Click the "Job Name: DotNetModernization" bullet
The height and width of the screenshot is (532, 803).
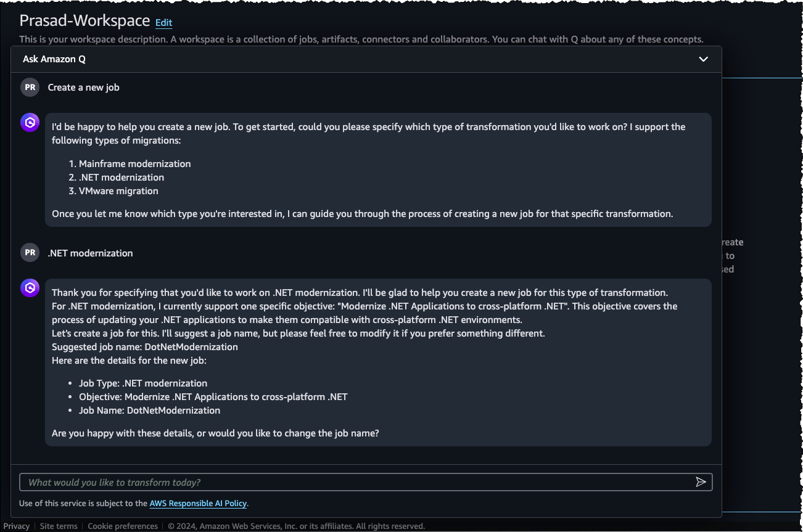(x=149, y=411)
